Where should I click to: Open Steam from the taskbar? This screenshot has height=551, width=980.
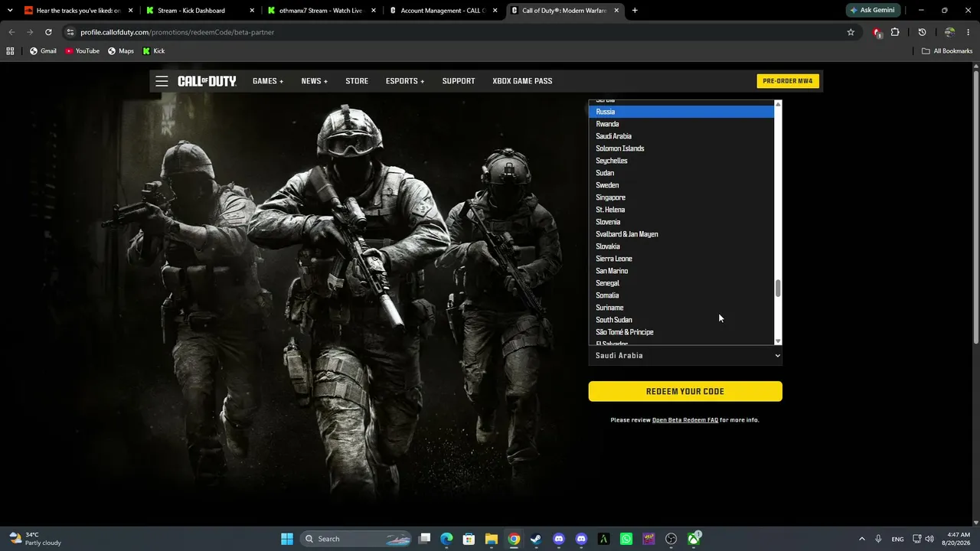coord(536,539)
